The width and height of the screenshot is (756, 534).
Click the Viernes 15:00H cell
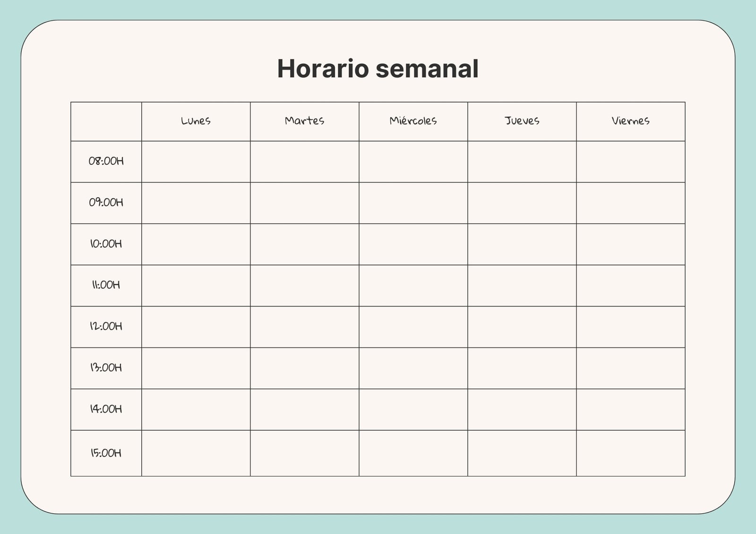tap(631, 453)
